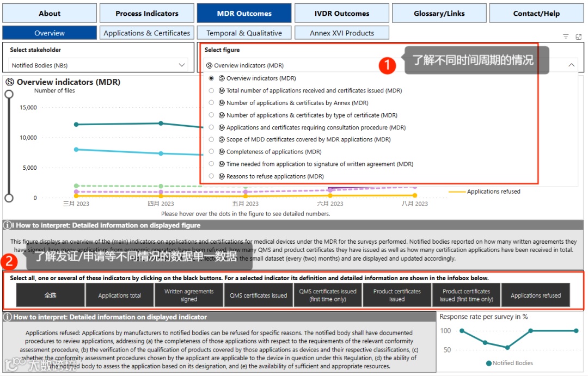This screenshot has height=376, width=588.
Task: Click the 'Number of files' axis title
Action: point(54,91)
